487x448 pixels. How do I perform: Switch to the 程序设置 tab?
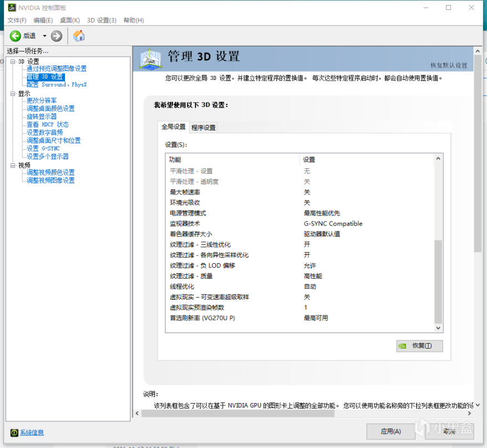(203, 128)
